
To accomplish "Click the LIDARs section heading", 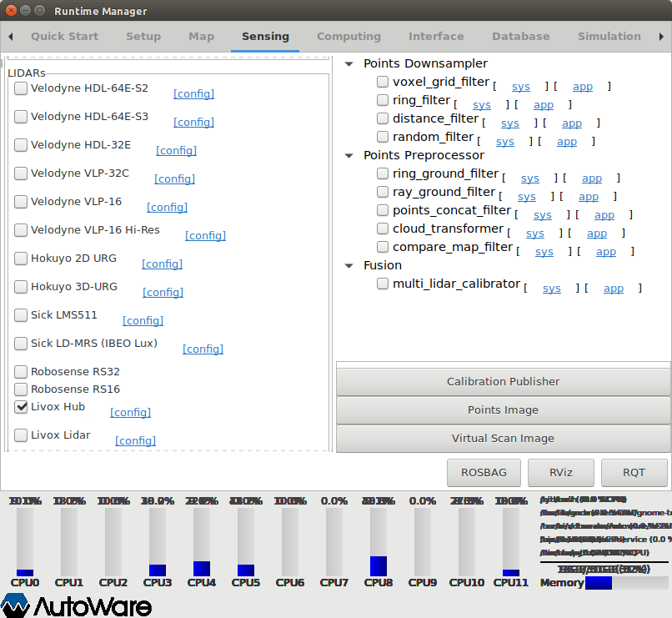I will 27,73.
